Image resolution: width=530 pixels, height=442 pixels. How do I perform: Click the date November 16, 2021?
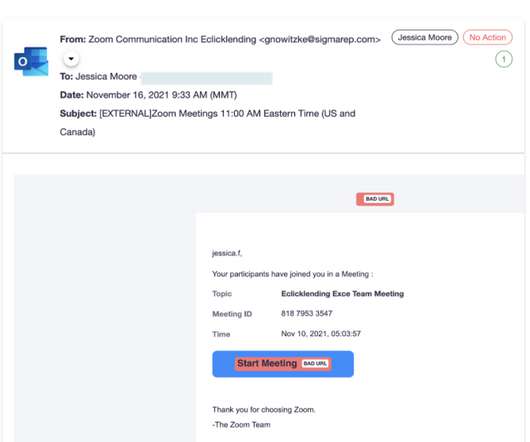[x=127, y=95]
